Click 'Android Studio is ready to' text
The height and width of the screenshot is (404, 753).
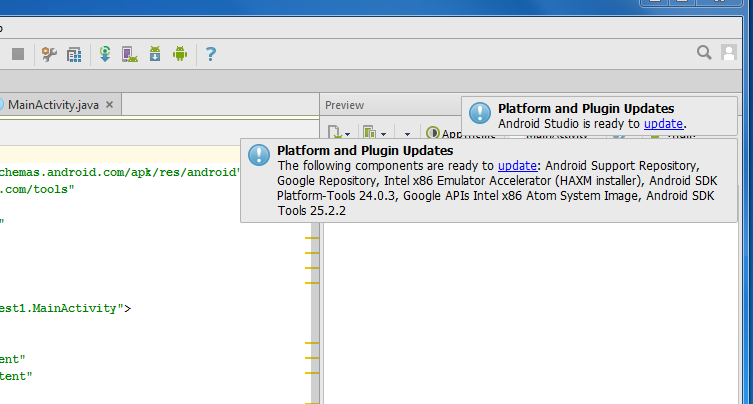(x=569, y=124)
